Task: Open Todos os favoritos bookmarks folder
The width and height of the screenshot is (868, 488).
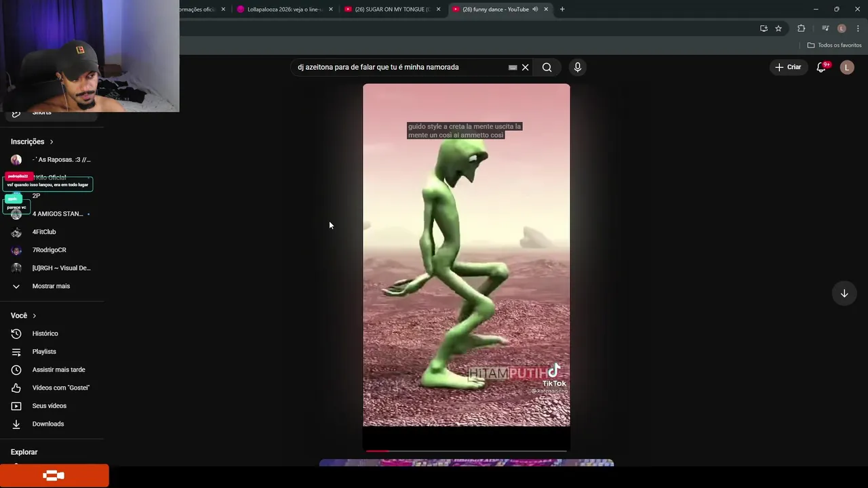Action: coord(834,45)
